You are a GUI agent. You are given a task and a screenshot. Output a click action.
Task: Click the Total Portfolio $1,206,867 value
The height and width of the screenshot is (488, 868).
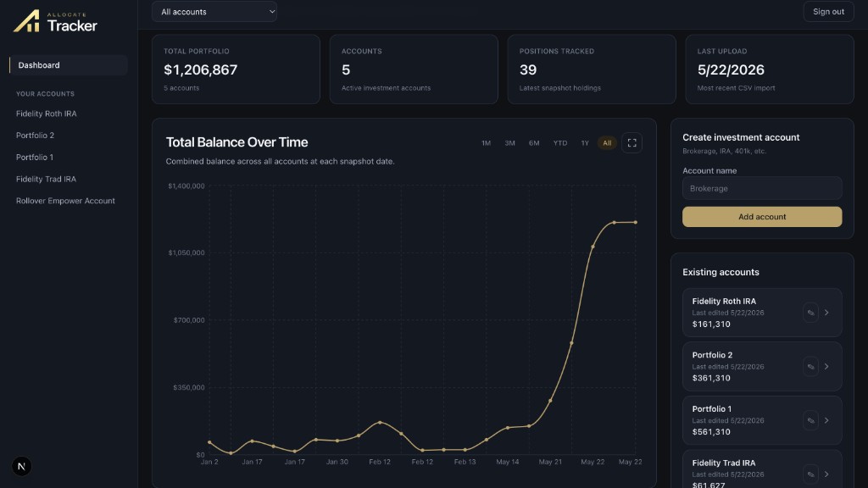pyautogui.click(x=200, y=69)
